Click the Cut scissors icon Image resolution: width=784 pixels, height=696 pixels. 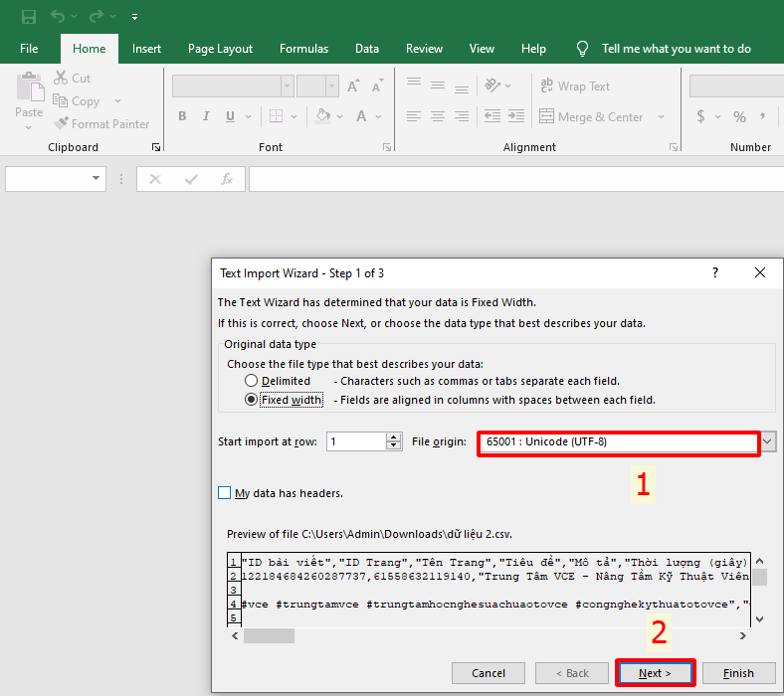pos(61,78)
